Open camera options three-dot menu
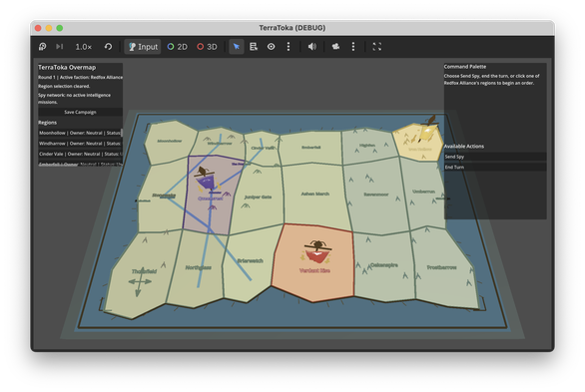585x392 pixels. [353, 47]
